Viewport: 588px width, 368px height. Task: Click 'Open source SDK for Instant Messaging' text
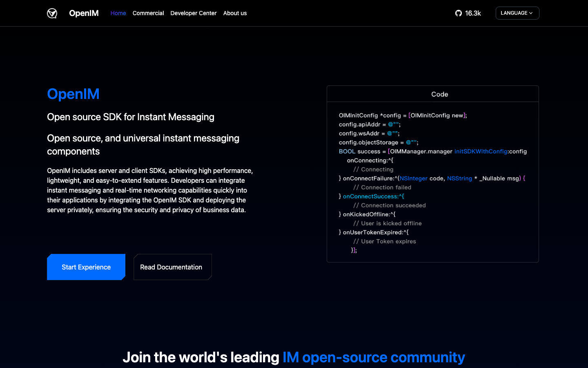(131, 117)
